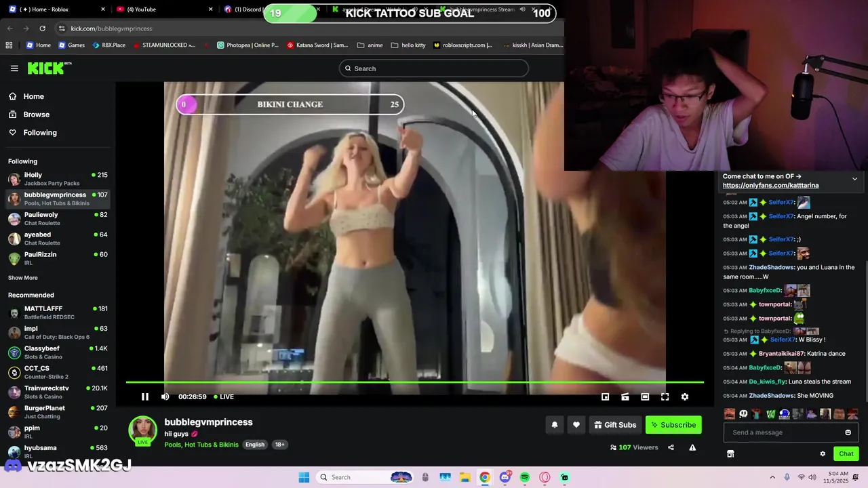Click the Pools, Hot Tubs & Bikinis category link
Image resolution: width=868 pixels, height=488 pixels.
[x=201, y=445]
